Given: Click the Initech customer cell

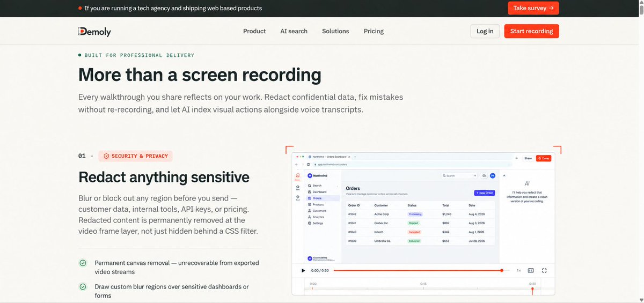Looking at the screenshot, I should [x=379, y=232].
